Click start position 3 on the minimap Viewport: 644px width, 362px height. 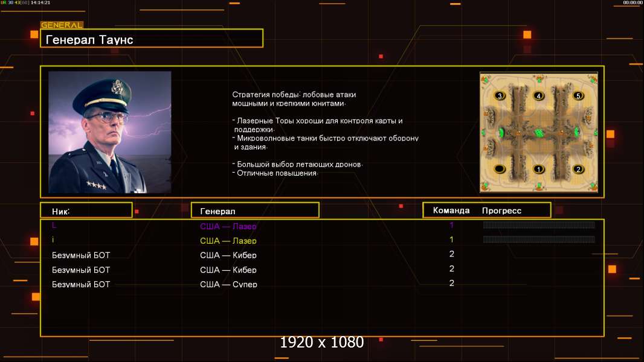(x=500, y=95)
